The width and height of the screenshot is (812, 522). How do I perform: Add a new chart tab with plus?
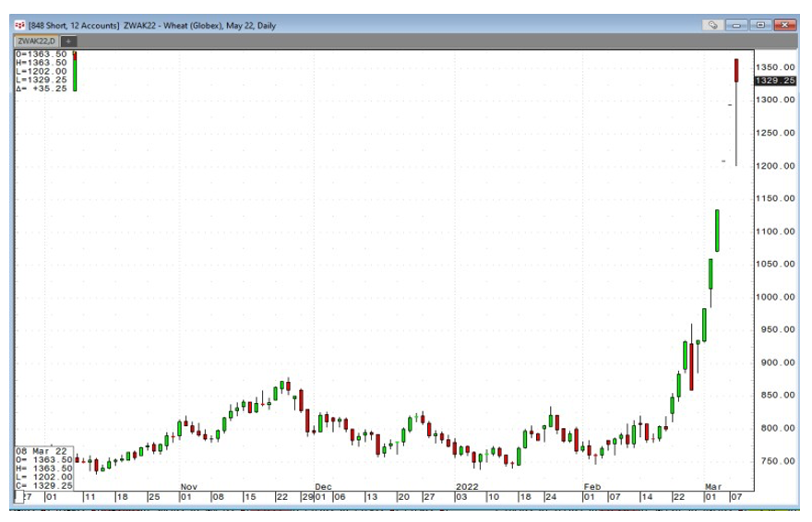click(69, 41)
